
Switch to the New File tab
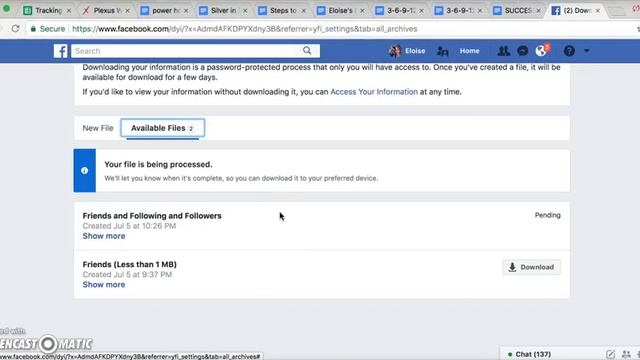98,128
